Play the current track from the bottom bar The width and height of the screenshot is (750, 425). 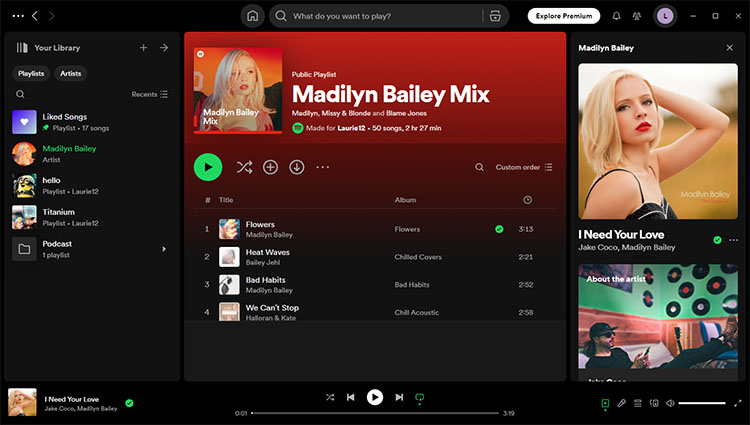375,397
